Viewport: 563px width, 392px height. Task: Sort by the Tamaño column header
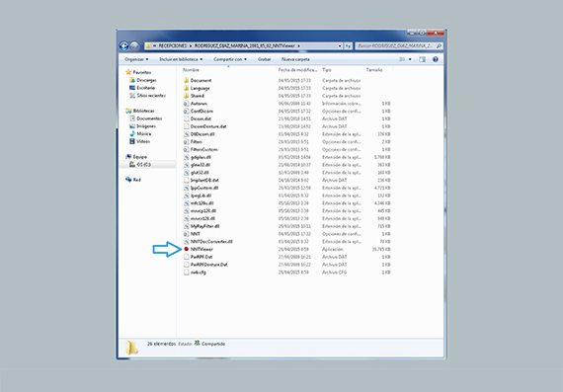(374, 70)
